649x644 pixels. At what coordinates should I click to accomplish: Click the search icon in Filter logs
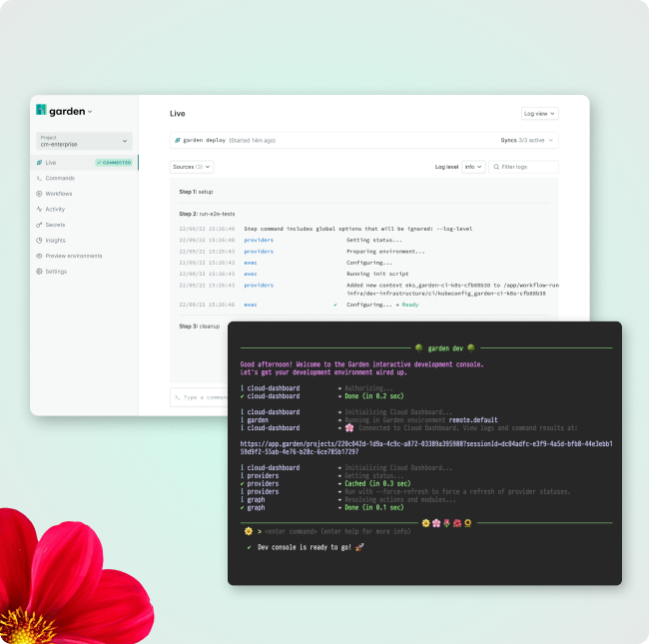[x=495, y=167]
